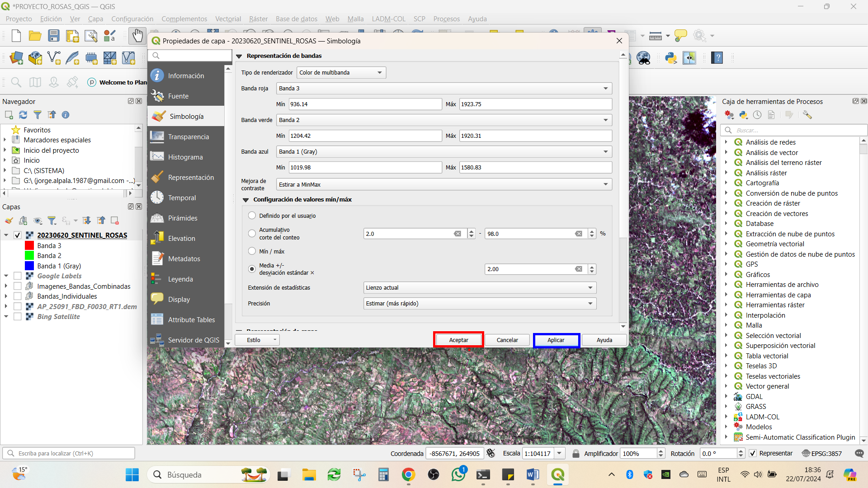This screenshot has width=868, height=488.
Task: Expand the GDAL tools group
Action: coord(726,396)
